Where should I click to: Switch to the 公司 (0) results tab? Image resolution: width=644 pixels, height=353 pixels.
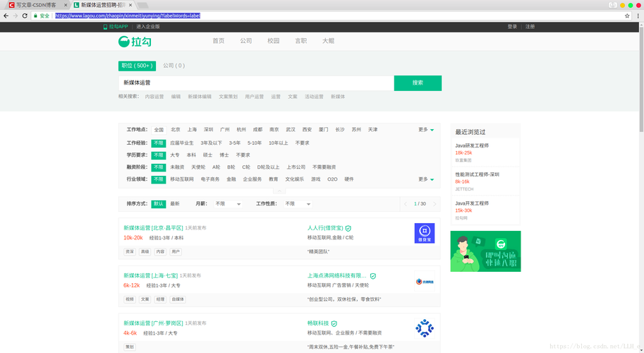(x=174, y=66)
